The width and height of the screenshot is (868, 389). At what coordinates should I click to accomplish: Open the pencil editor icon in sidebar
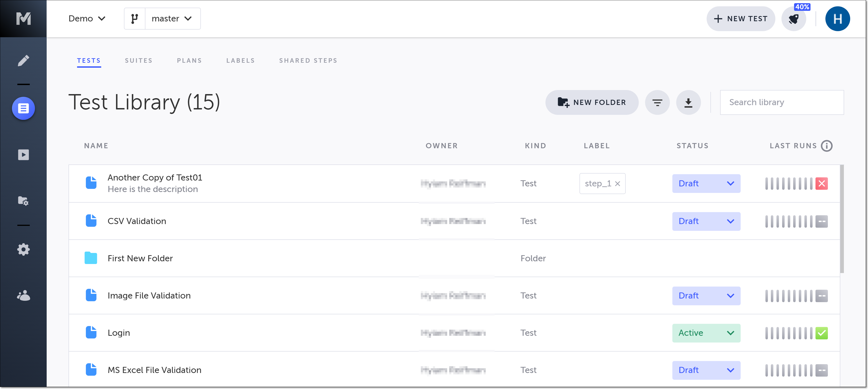[x=23, y=61]
